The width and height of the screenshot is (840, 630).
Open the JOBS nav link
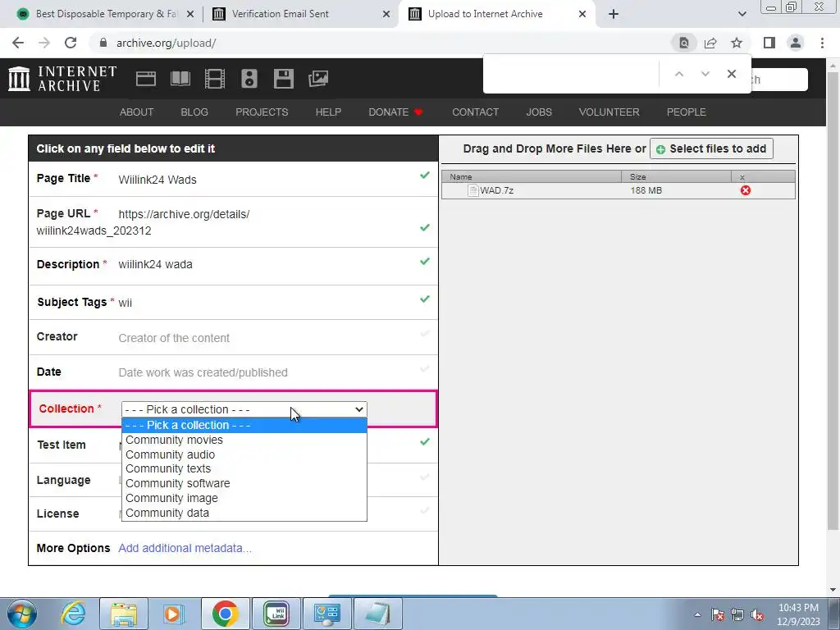539,112
